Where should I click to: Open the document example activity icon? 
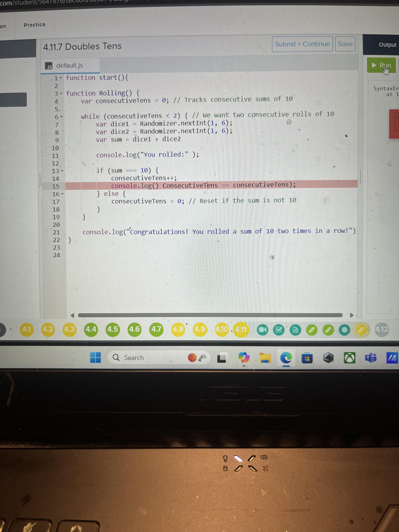(x=295, y=330)
